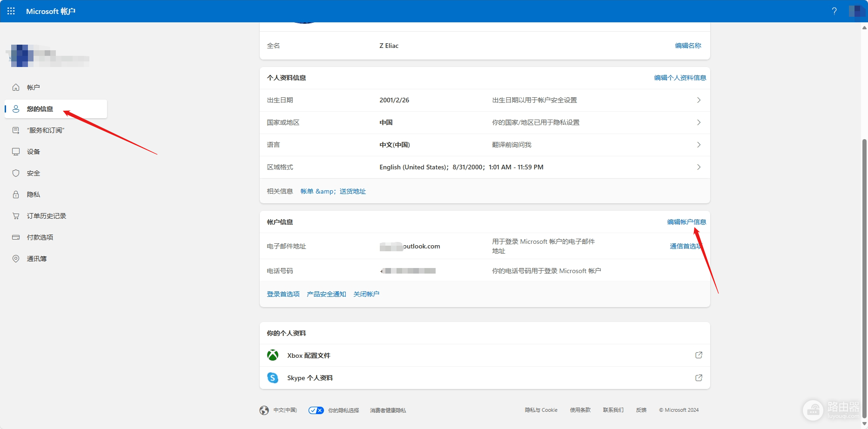The height and width of the screenshot is (429, 868).
Task: Open “服务和订阅” sidebar item
Action: (56, 130)
